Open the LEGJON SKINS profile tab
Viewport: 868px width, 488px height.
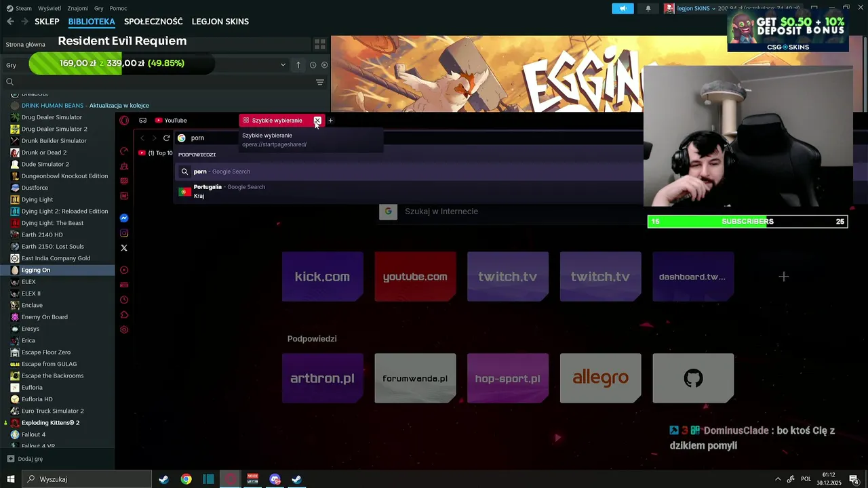pyautogui.click(x=220, y=22)
